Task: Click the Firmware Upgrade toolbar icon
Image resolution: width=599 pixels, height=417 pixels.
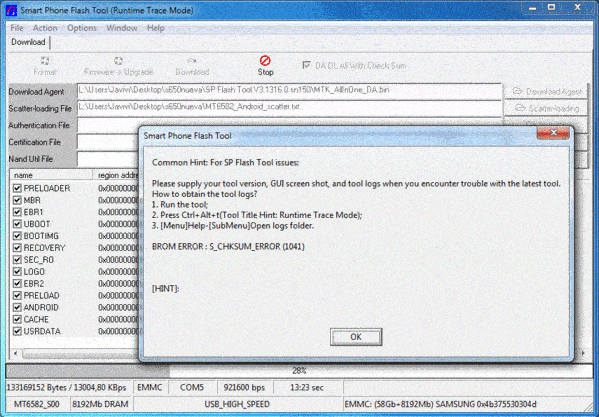Action: click(118, 61)
